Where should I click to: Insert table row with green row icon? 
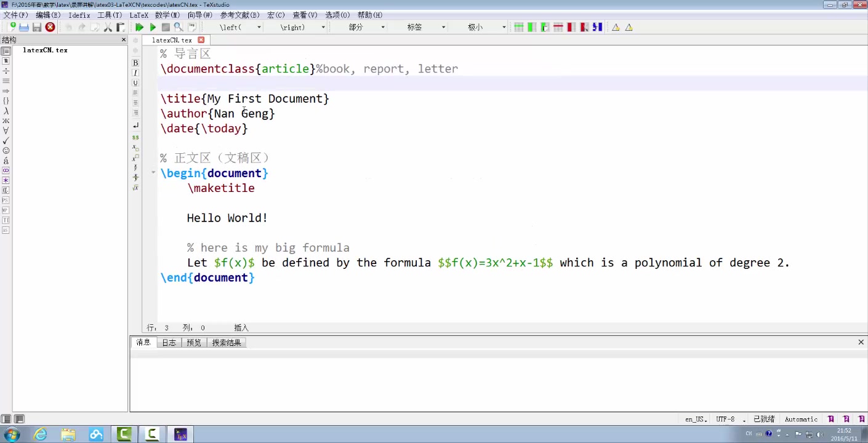[x=519, y=27]
